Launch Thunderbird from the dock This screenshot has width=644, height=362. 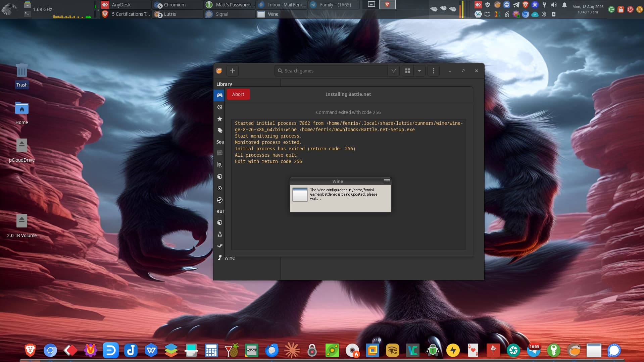click(x=272, y=351)
